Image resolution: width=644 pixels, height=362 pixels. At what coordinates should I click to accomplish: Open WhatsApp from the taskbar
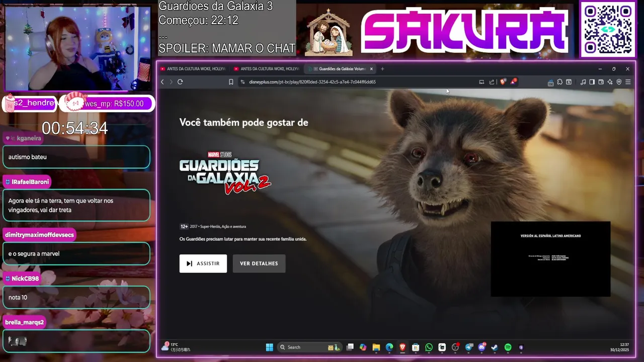pos(429,347)
